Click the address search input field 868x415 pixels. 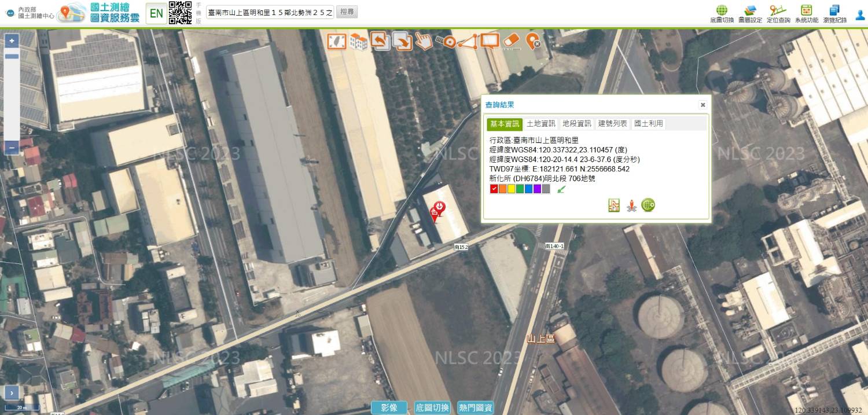[x=270, y=12]
